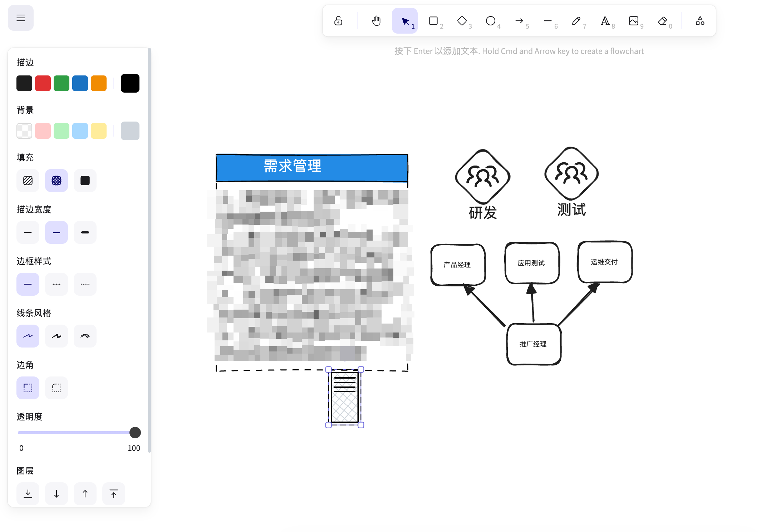This screenshot has width=771, height=532.
Task: Select the Ellipse shape tool
Action: tap(491, 21)
